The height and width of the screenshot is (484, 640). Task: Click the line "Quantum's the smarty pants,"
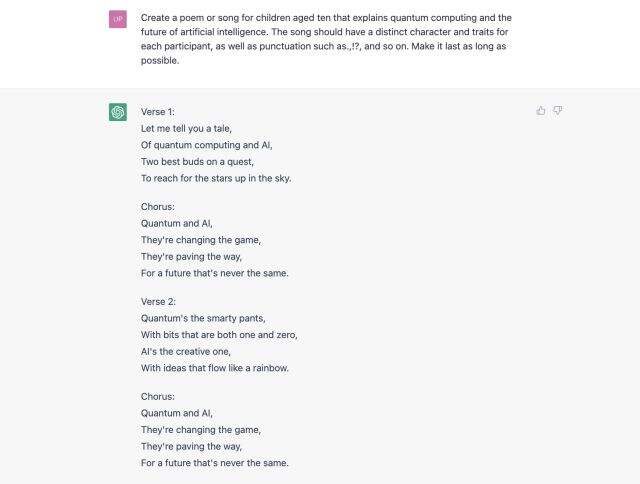(203, 318)
